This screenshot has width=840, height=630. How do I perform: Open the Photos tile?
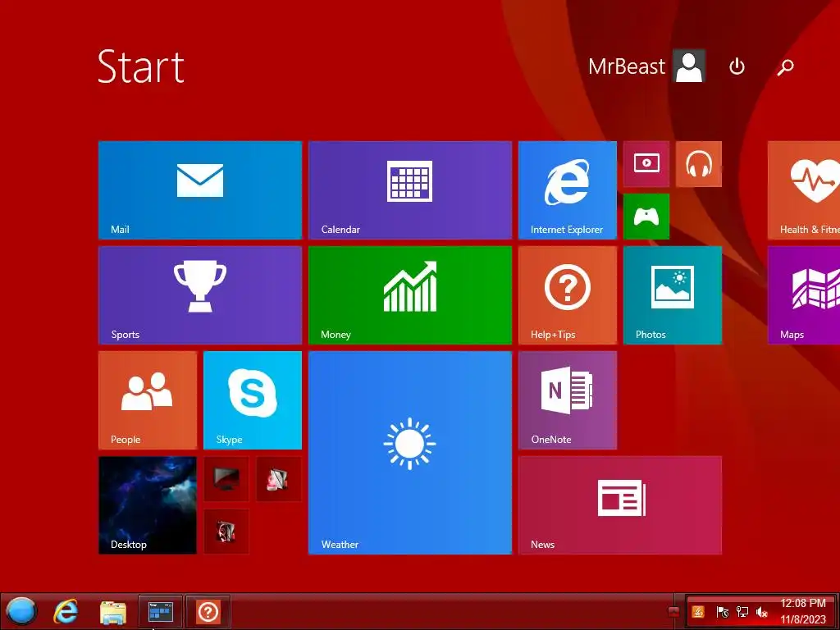(673, 295)
